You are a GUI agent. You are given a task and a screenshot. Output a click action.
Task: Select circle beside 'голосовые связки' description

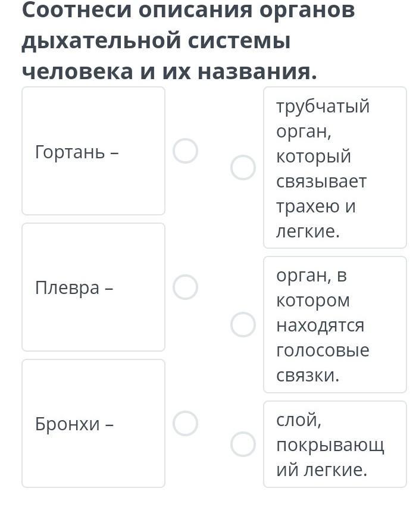point(243,325)
